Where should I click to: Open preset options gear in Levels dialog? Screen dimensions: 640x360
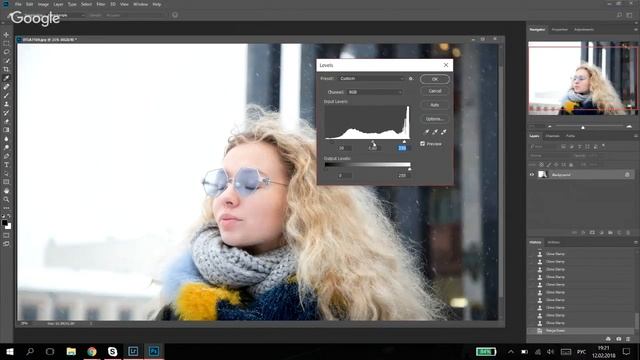[411, 78]
